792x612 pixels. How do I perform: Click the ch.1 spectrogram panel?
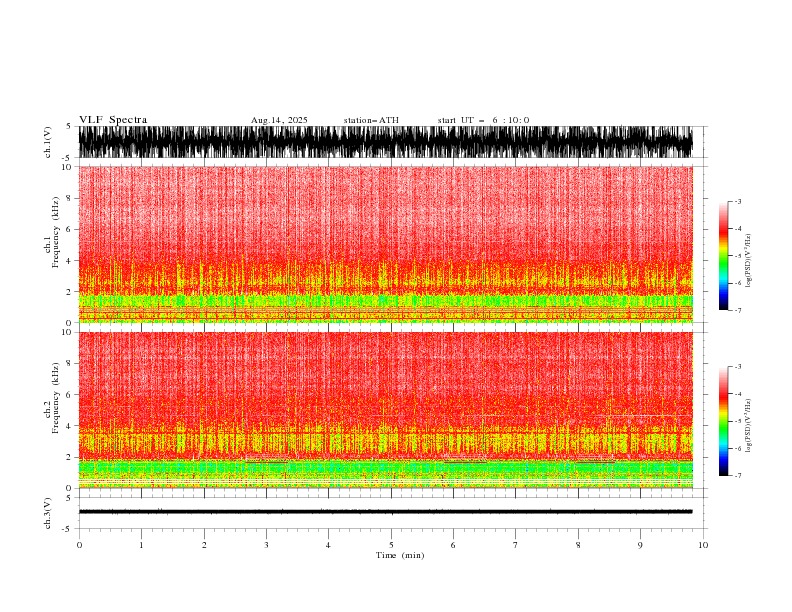385,244
